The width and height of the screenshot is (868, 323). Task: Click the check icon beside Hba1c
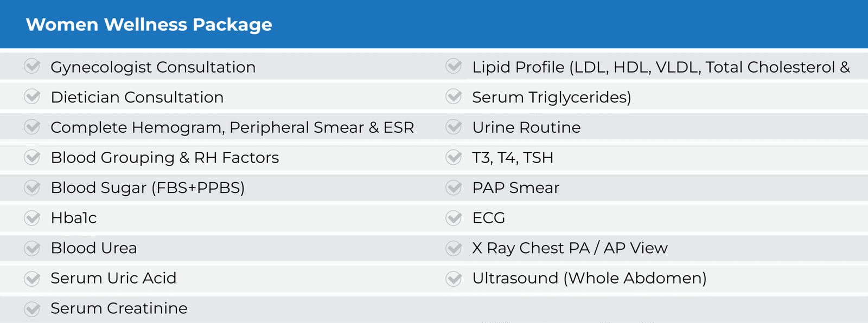(x=32, y=218)
